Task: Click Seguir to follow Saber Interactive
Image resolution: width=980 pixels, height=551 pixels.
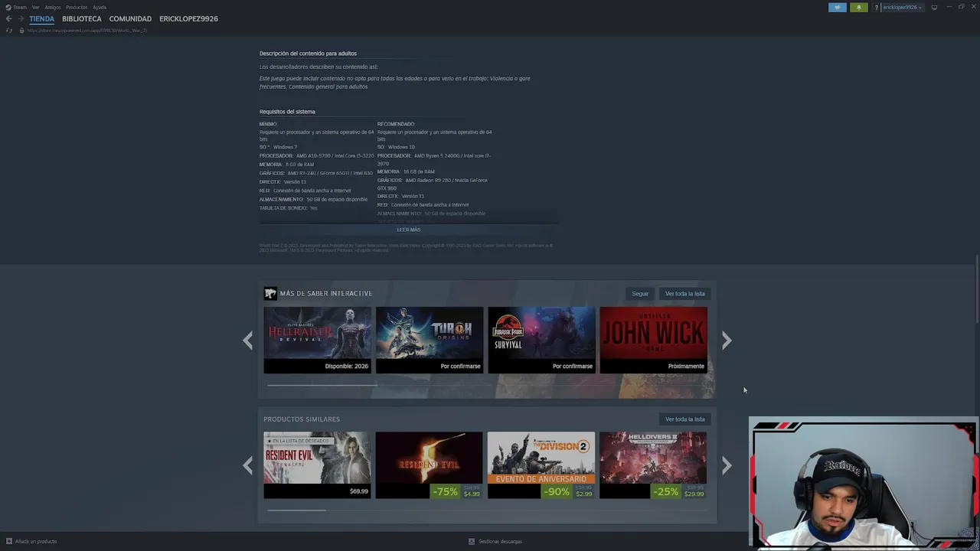Action: point(640,293)
